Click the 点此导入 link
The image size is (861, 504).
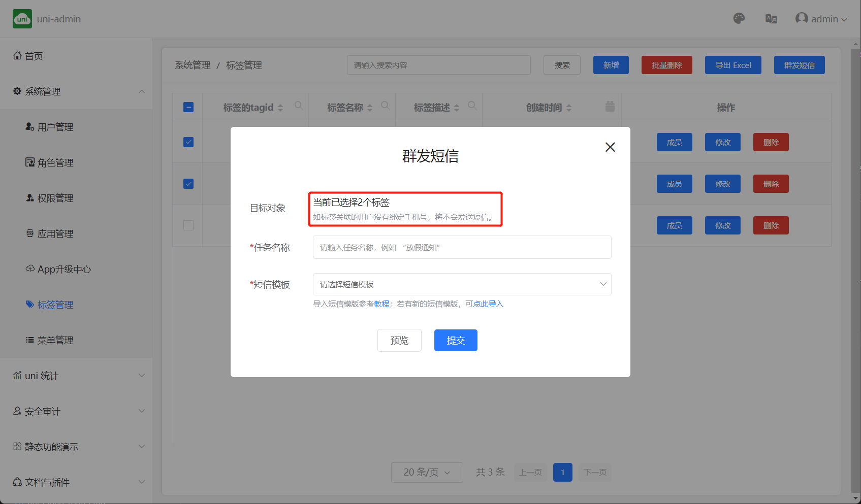coord(488,304)
